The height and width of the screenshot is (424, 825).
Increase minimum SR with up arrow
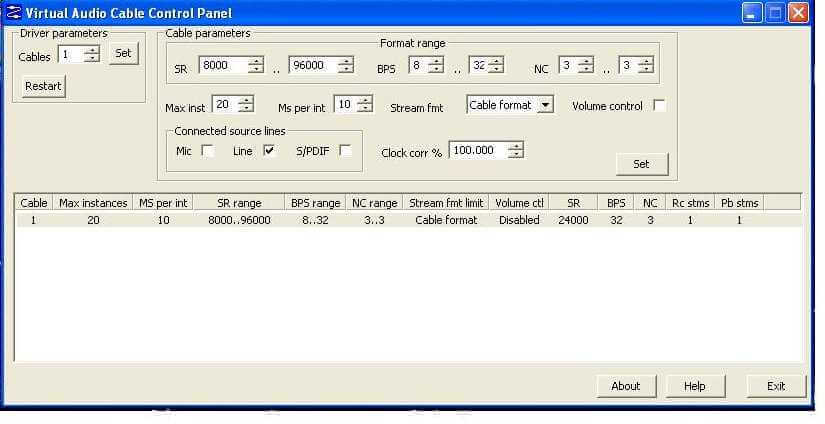pyautogui.click(x=256, y=61)
